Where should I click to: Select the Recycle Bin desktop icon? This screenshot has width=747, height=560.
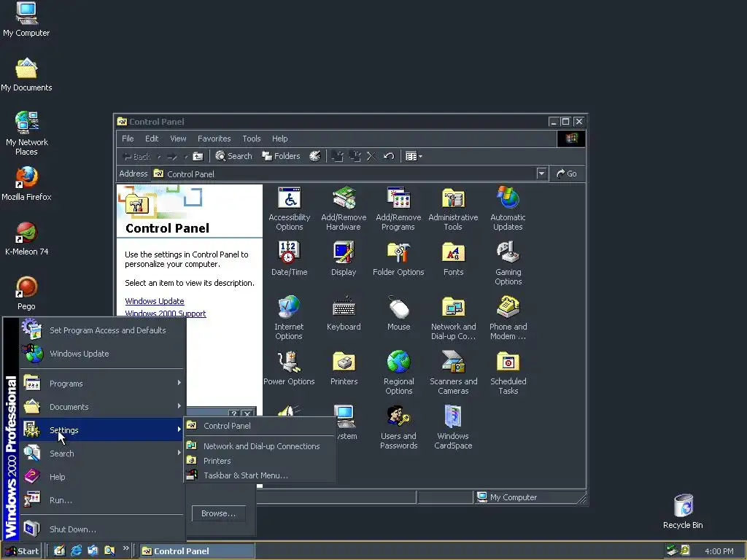[x=683, y=511]
